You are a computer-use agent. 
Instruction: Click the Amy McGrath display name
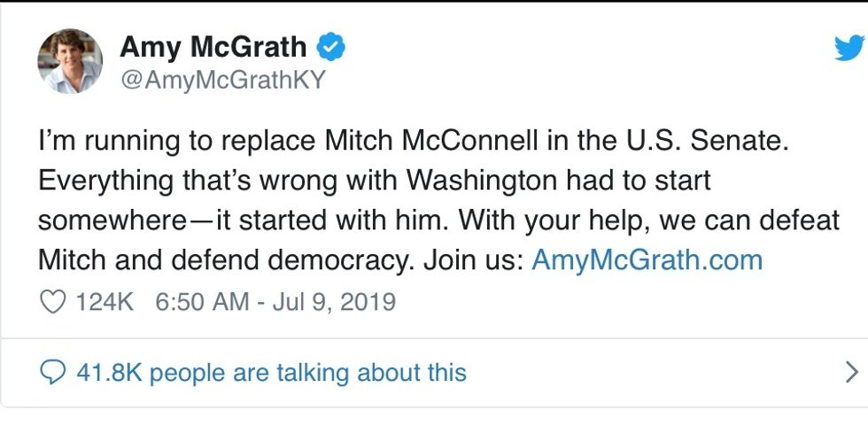(213, 47)
